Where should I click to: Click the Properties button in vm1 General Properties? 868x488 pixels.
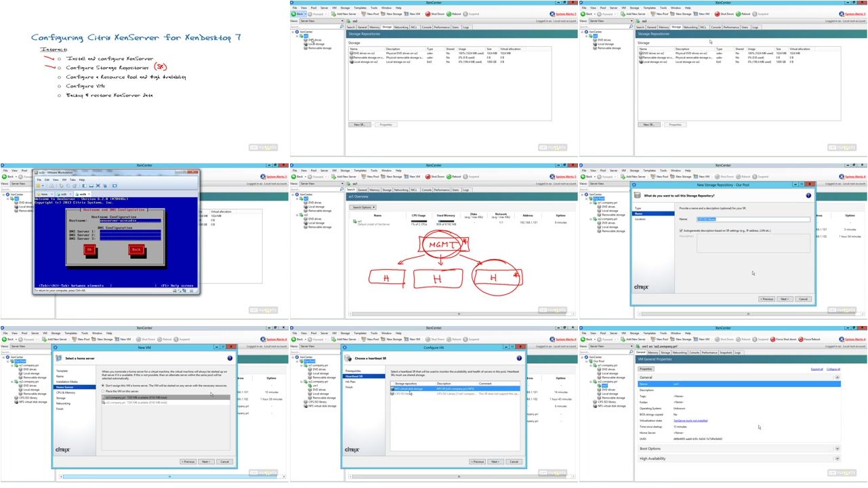[x=646, y=369]
